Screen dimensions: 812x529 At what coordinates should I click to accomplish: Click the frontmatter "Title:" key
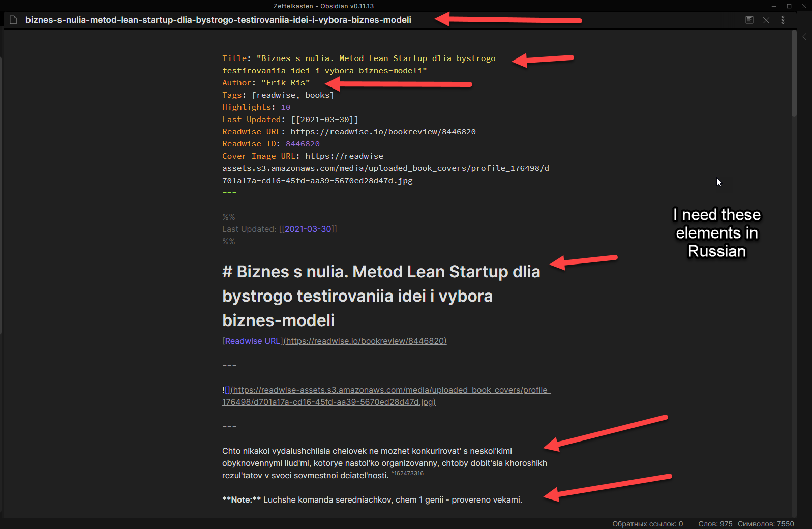click(236, 58)
